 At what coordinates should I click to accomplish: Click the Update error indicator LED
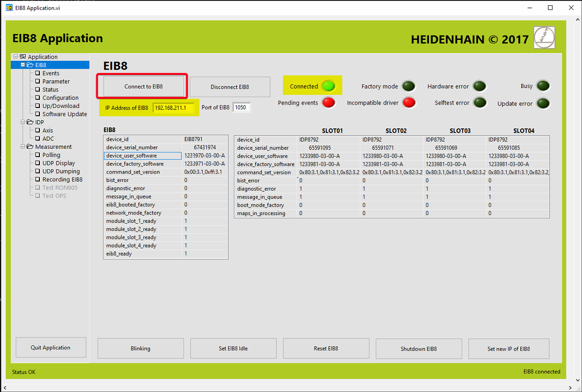543,103
